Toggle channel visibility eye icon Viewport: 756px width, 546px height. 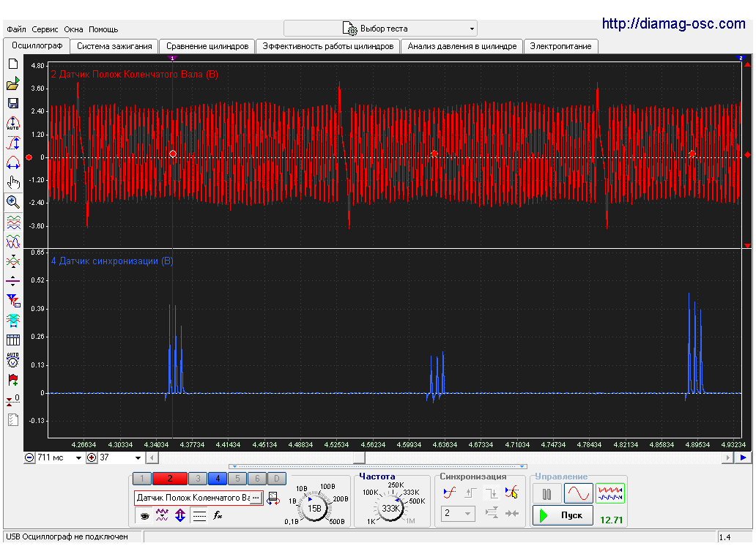[144, 515]
